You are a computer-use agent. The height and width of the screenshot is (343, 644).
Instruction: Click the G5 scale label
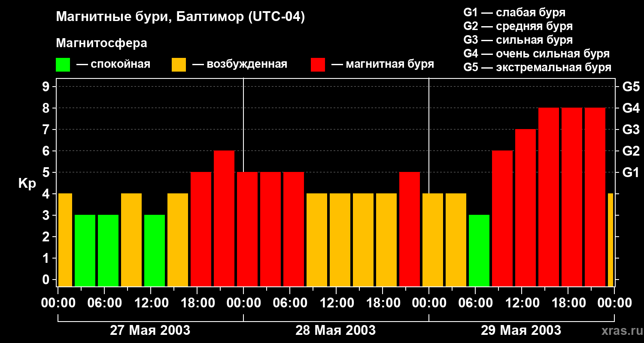pyautogui.click(x=631, y=87)
